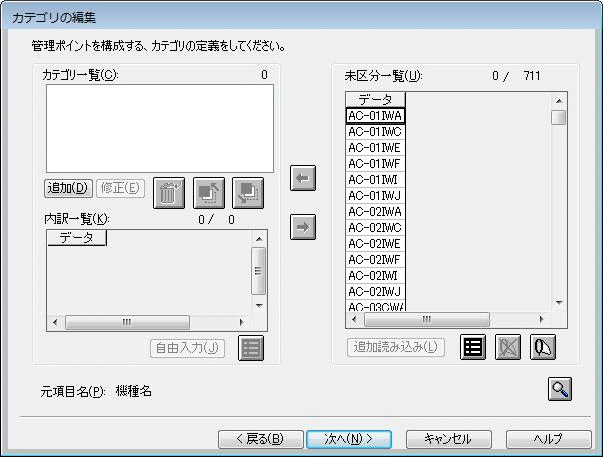Click list icon next to 自由入力 button
The width and height of the screenshot is (603, 457).
point(251,348)
